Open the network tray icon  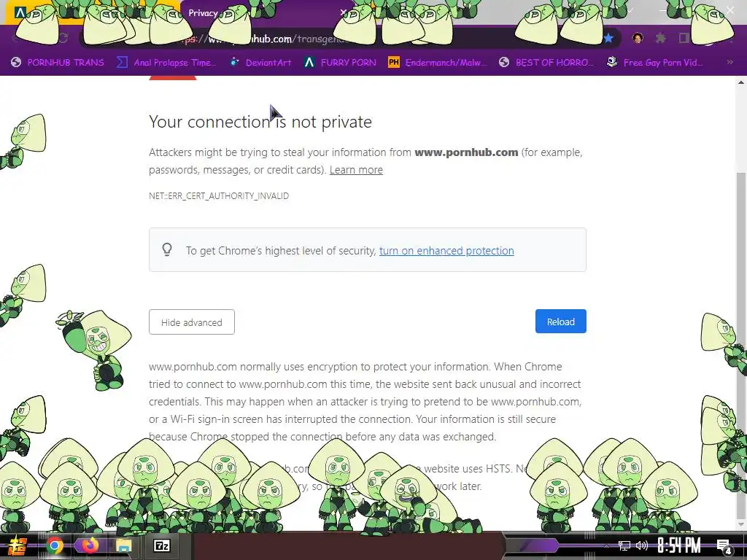[624, 545]
